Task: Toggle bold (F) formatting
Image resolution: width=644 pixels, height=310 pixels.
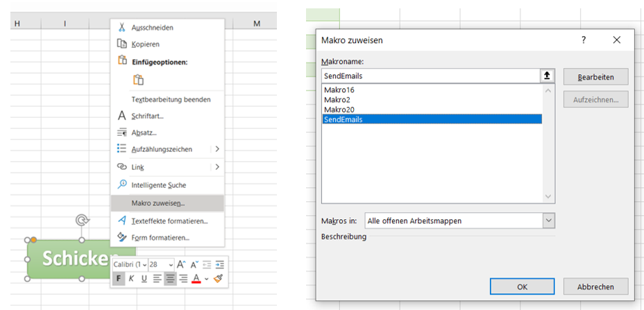Action: tap(119, 279)
